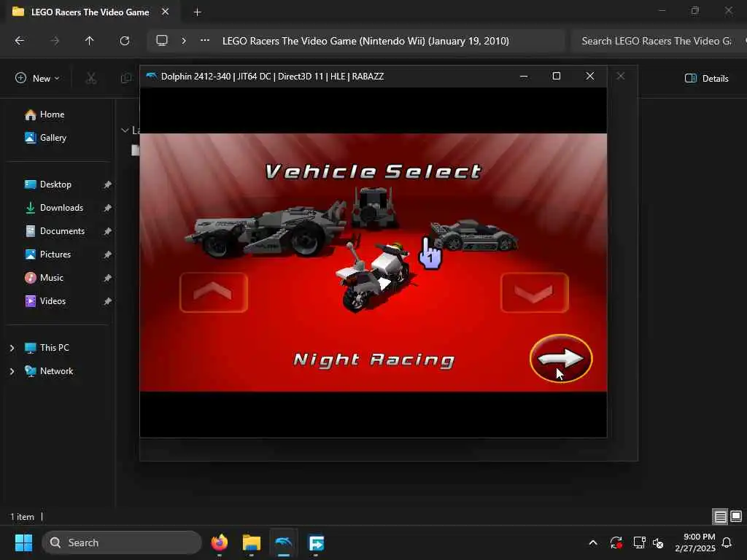This screenshot has height=560, width=747.
Task: Click the monitor icon in address bar
Action: 162,41
